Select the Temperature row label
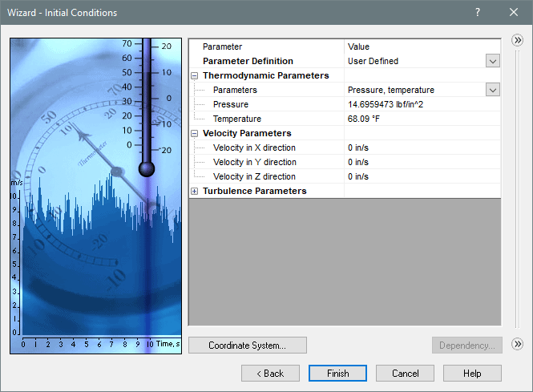 point(237,119)
